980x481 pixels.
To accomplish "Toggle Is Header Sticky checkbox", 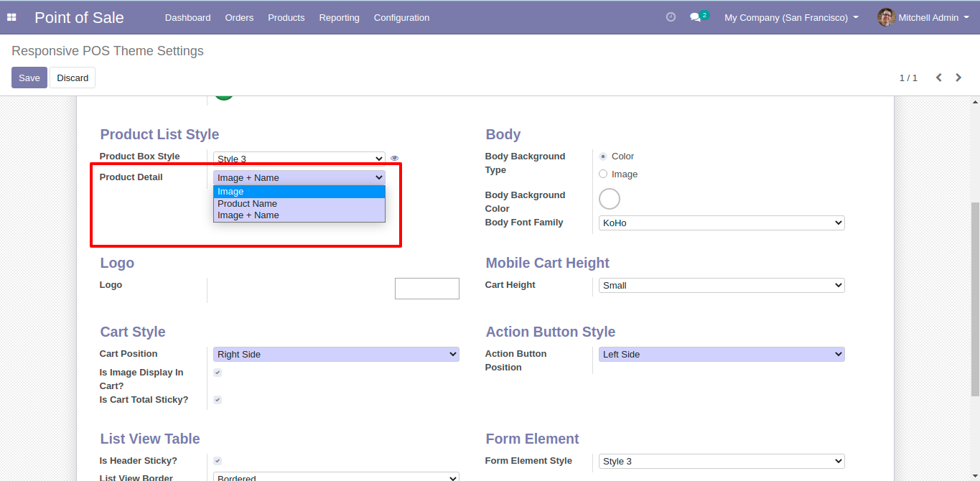I will 218,461.
